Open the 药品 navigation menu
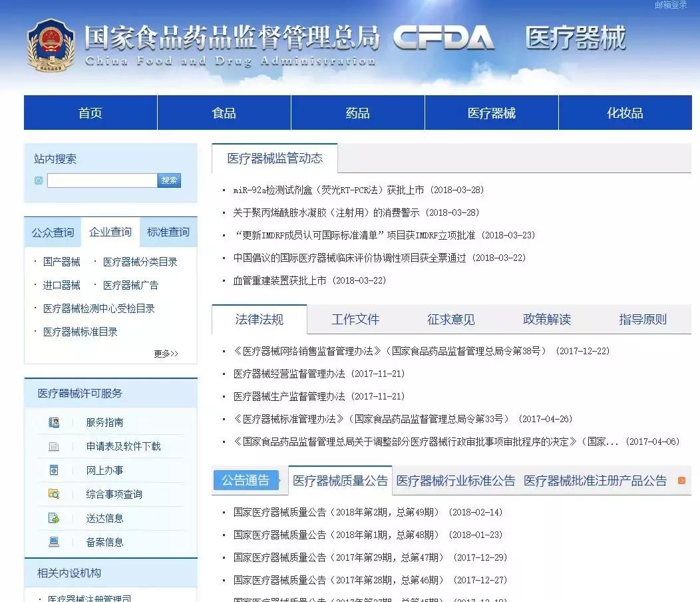Screen dimensions: 700x602 [x=357, y=112]
